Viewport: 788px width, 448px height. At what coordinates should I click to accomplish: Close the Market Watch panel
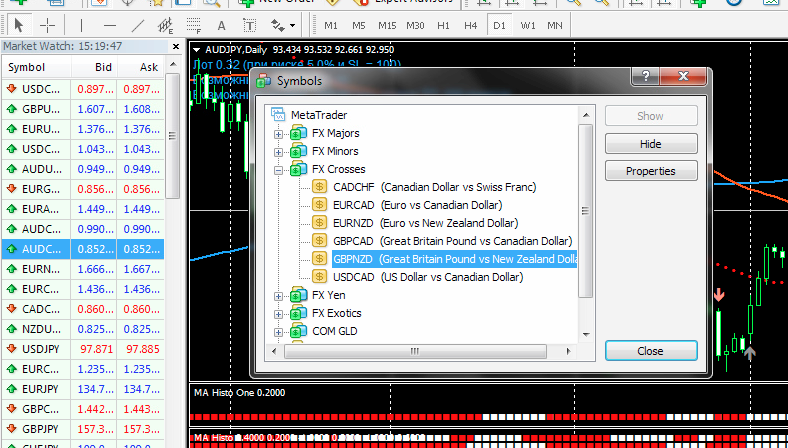click(175, 47)
